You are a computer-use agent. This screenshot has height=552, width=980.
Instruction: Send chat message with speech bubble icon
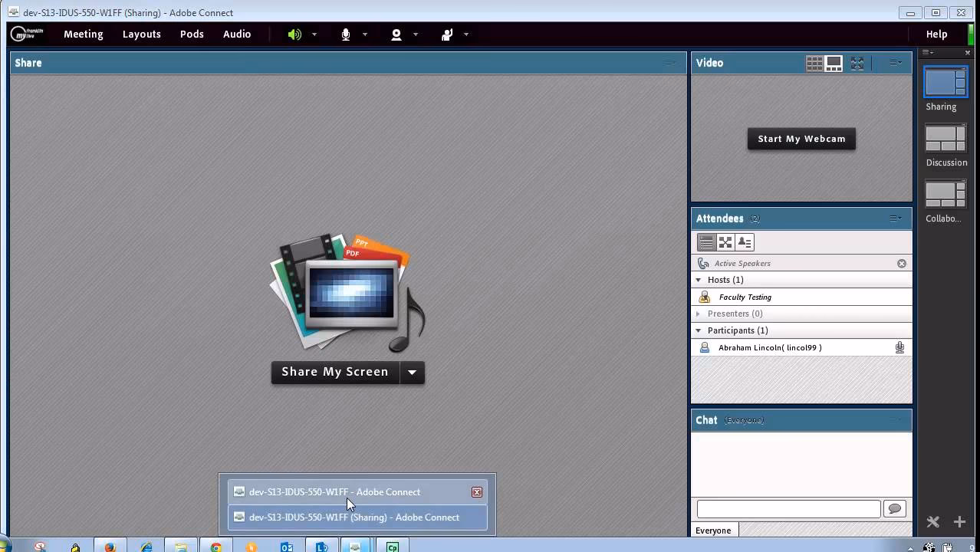(x=894, y=508)
